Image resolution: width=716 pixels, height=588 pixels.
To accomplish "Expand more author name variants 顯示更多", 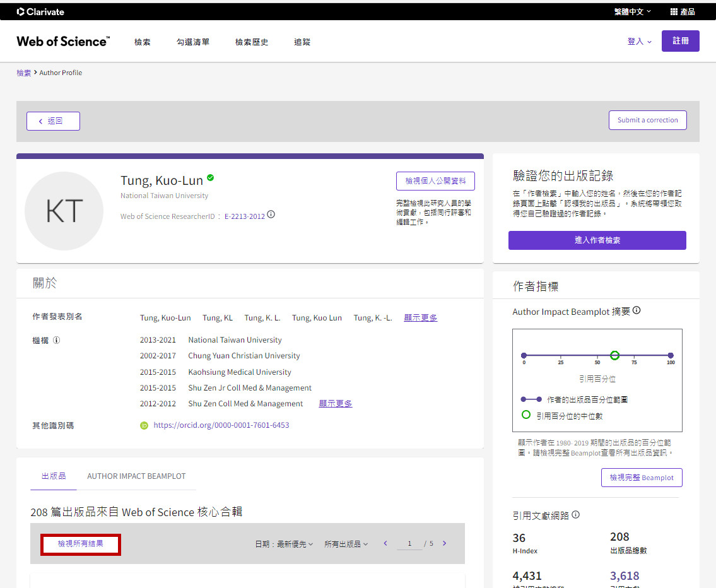I will tap(421, 318).
